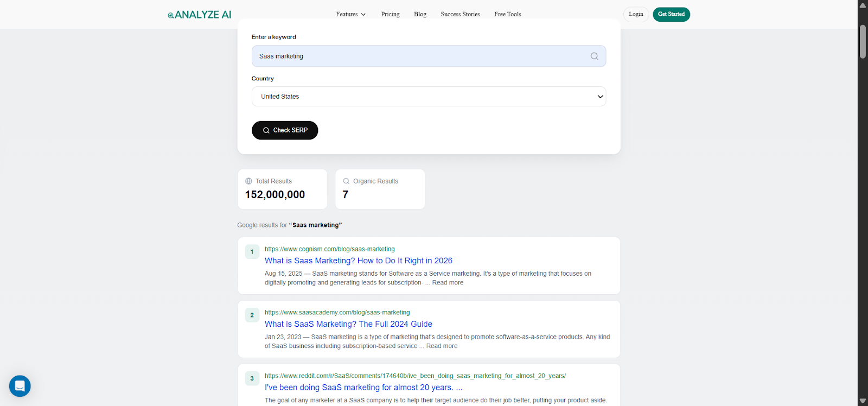
Task: Click the Analyze AI logo
Action: tap(199, 15)
